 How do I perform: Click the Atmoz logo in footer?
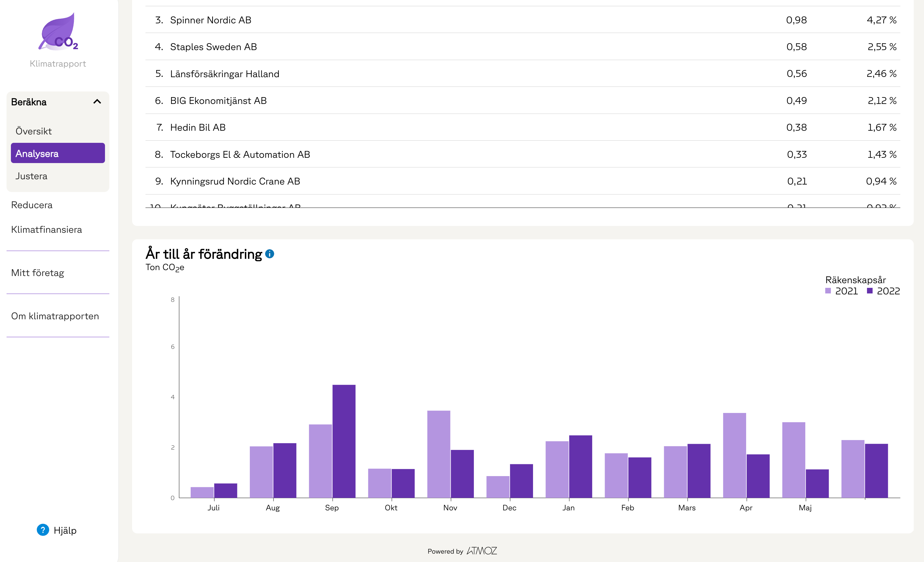482,551
